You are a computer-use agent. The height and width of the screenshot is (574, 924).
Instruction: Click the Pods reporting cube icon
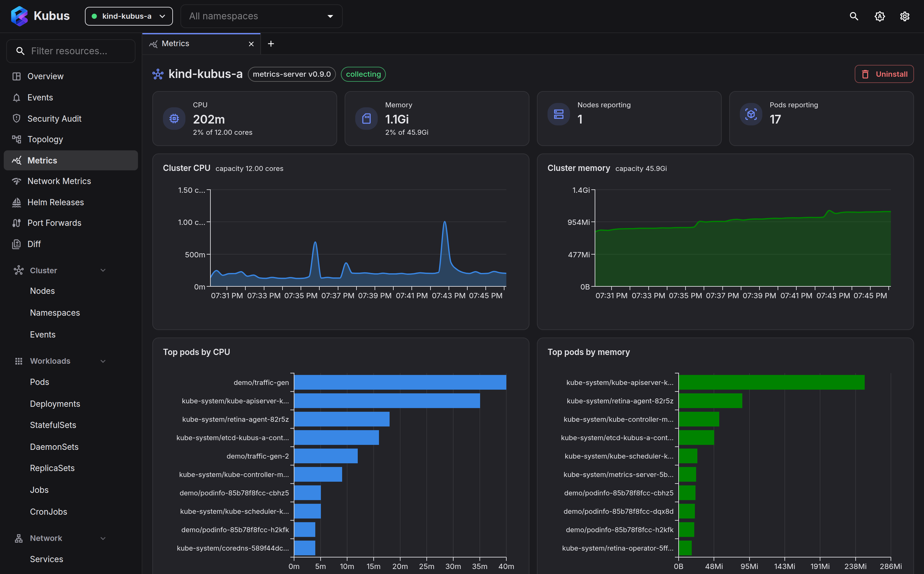tap(751, 114)
